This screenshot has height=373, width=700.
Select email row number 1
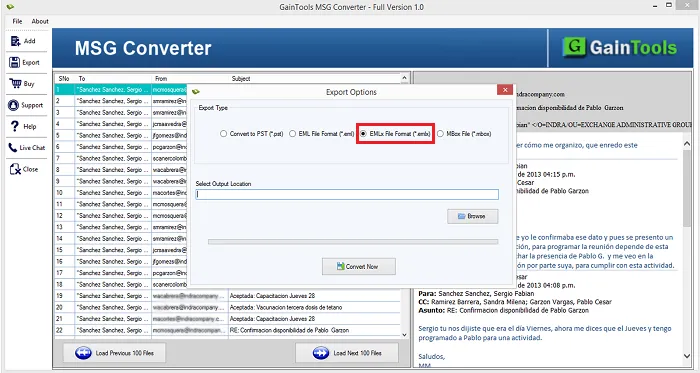click(121, 90)
